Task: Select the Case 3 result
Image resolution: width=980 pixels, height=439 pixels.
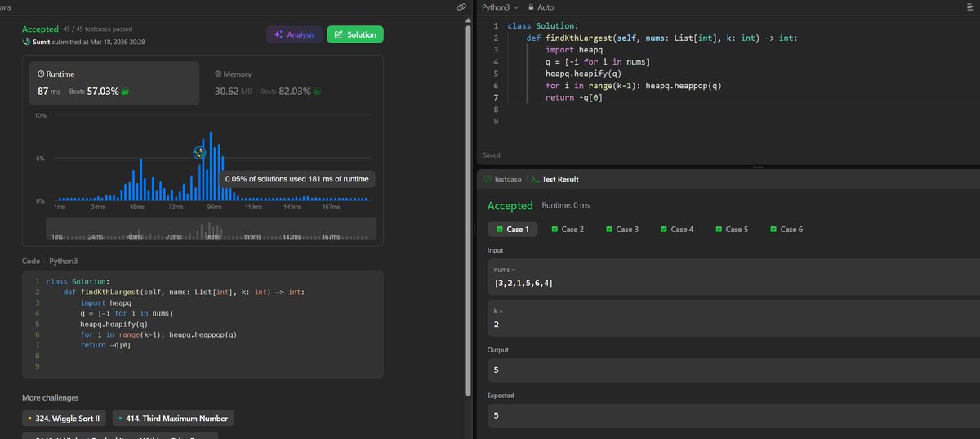Action: 622,229
